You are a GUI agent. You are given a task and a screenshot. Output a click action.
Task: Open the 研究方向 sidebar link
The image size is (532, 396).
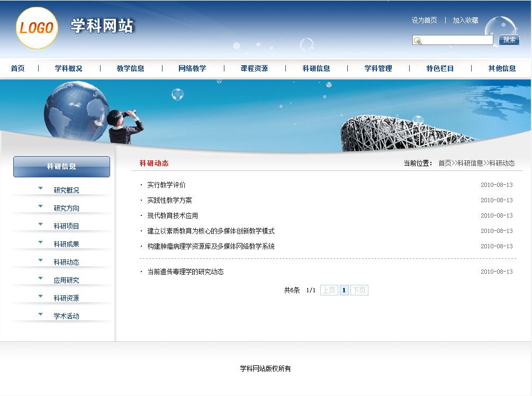[67, 209]
